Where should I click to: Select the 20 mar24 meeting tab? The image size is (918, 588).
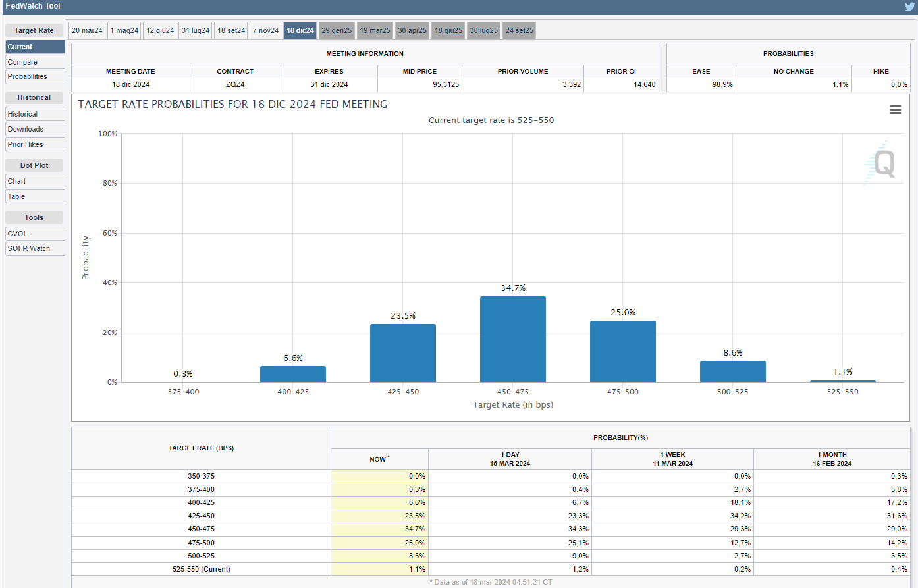click(x=87, y=30)
